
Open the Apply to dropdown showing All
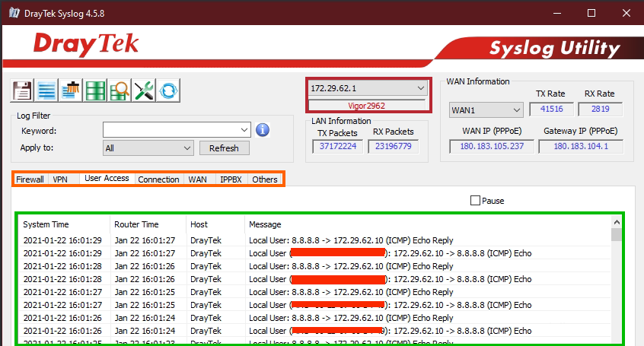pyautogui.click(x=187, y=148)
